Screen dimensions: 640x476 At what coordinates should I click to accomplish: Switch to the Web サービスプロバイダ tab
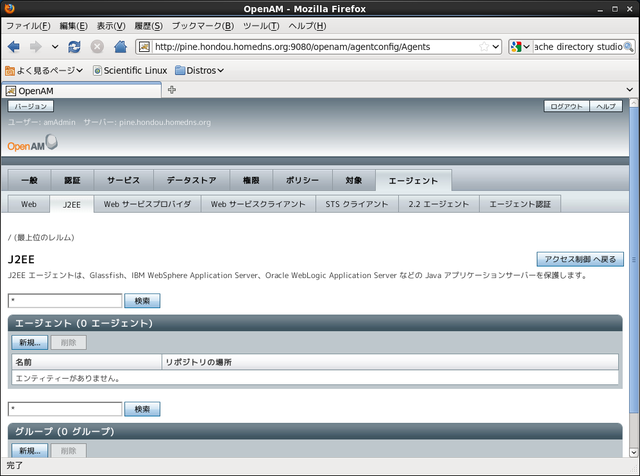coord(147,204)
